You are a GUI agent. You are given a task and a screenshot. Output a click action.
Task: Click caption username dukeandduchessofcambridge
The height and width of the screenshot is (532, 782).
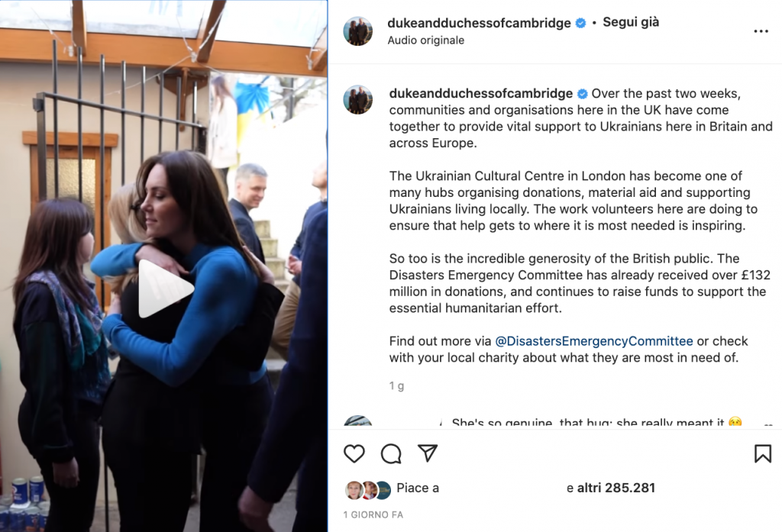click(481, 93)
